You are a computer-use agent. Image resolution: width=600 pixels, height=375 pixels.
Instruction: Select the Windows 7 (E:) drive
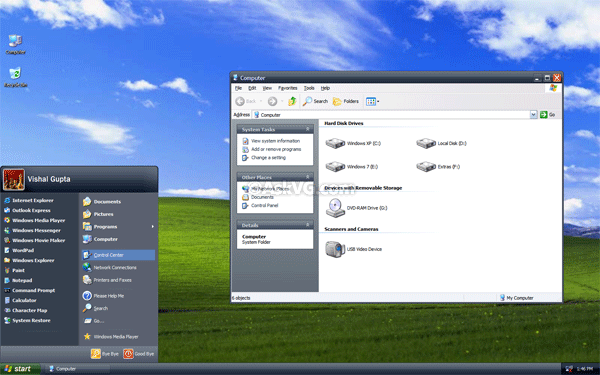pyautogui.click(x=351, y=167)
